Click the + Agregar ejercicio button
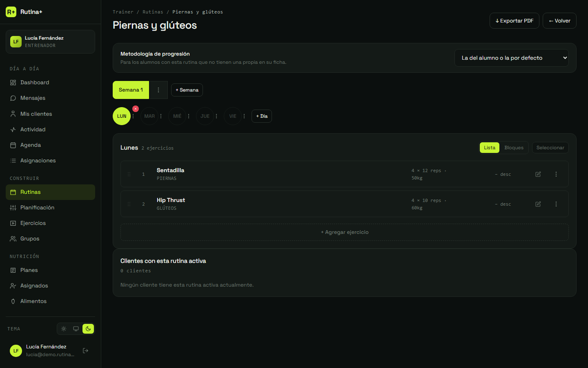The height and width of the screenshot is (368, 588). (x=345, y=232)
